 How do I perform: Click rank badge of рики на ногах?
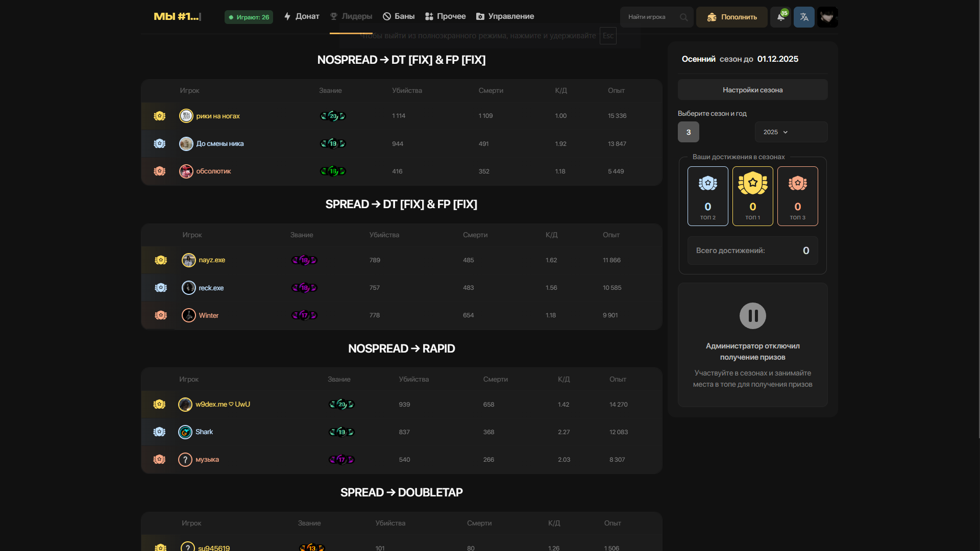tap(333, 116)
